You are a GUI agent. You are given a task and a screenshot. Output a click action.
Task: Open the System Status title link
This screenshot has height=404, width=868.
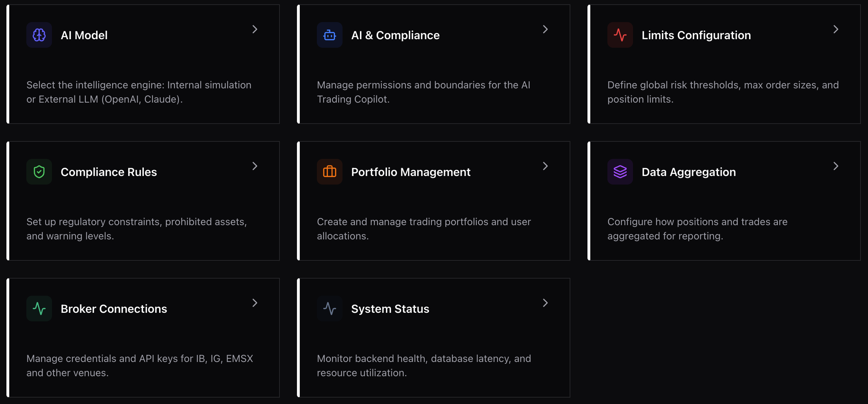click(x=390, y=309)
